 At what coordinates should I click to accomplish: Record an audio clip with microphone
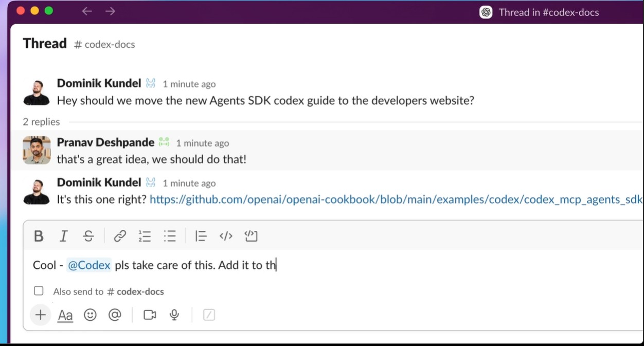point(174,315)
